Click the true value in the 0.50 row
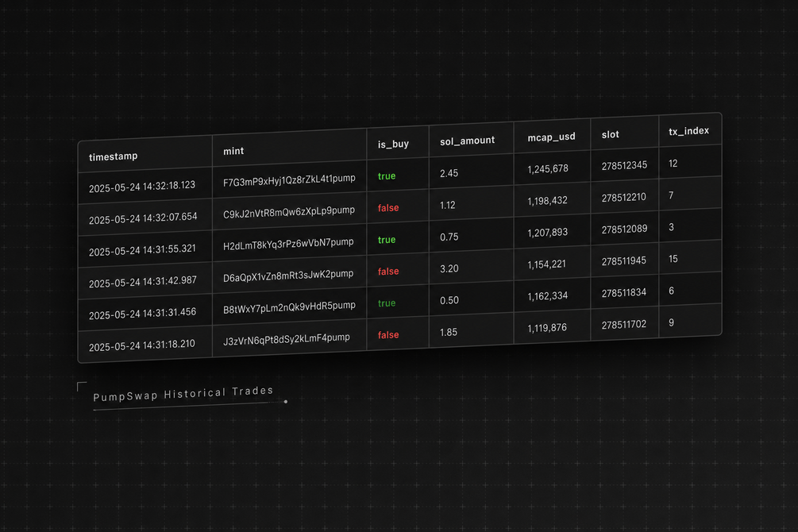798x532 pixels. coord(386,303)
